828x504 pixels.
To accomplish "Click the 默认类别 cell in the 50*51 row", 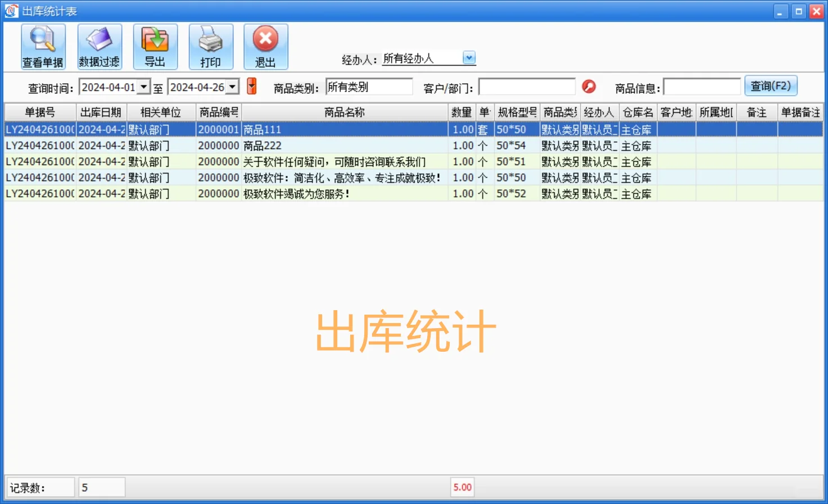I will point(560,162).
